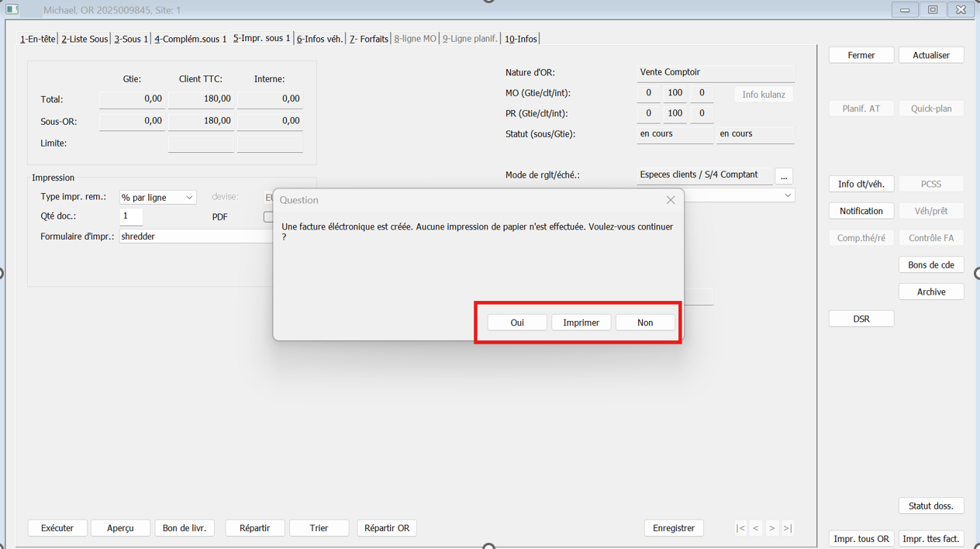
Task: Open the Archive button on right panel
Action: point(931,292)
